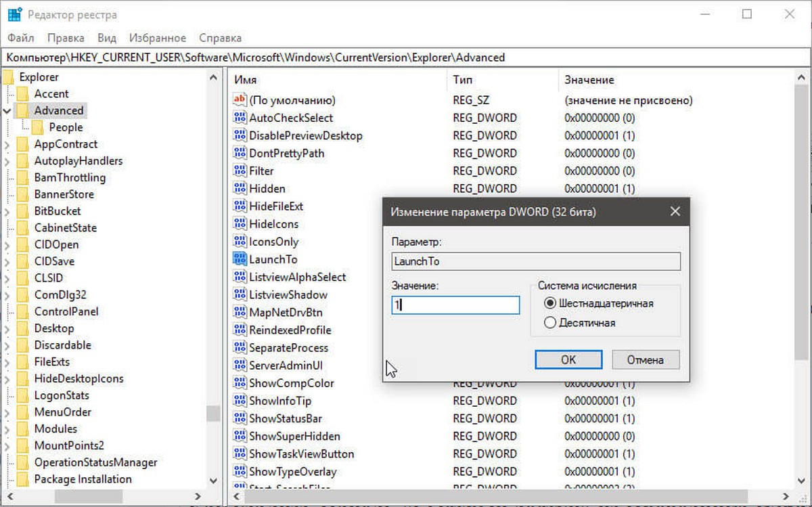Click the ShowStatusBar value icon
This screenshot has width=812, height=507.
[240, 418]
